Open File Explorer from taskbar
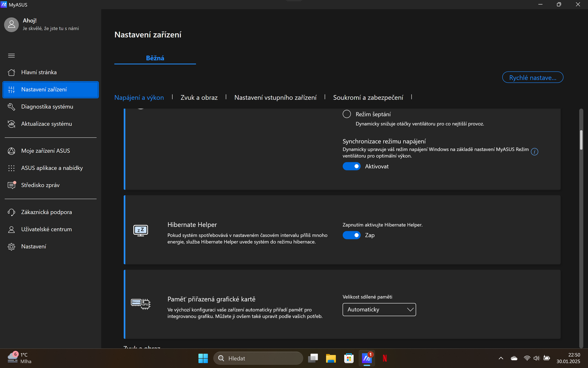588x368 pixels. (x=331, y=358)
